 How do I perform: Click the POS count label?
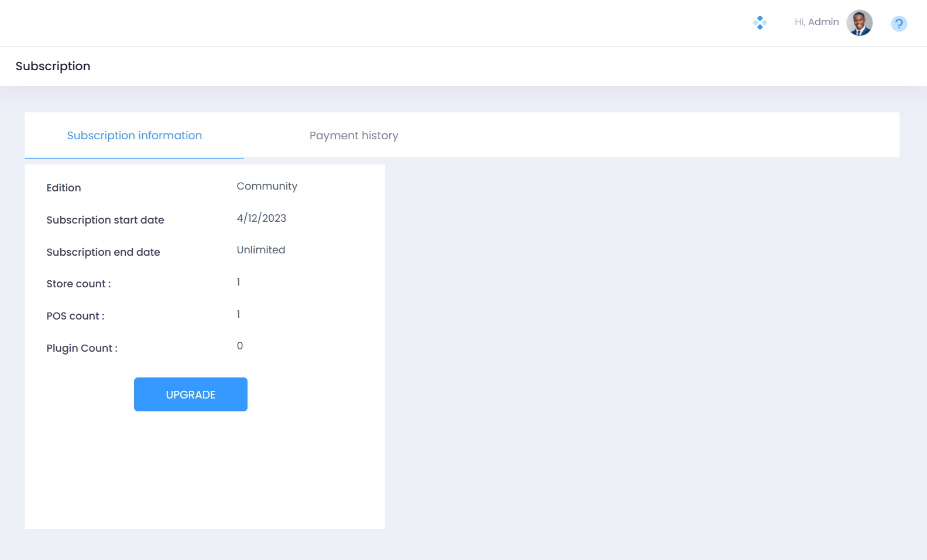[x=75, y=316]
